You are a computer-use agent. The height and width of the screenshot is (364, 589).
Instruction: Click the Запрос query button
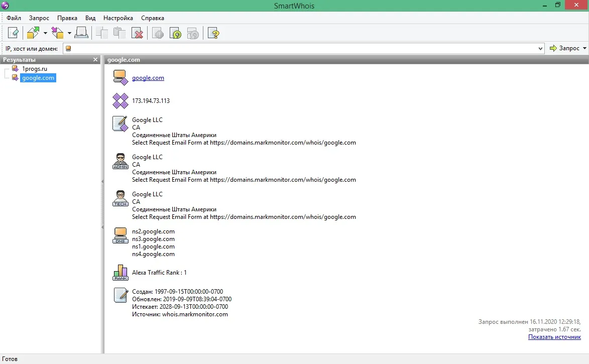coord(564,48)
